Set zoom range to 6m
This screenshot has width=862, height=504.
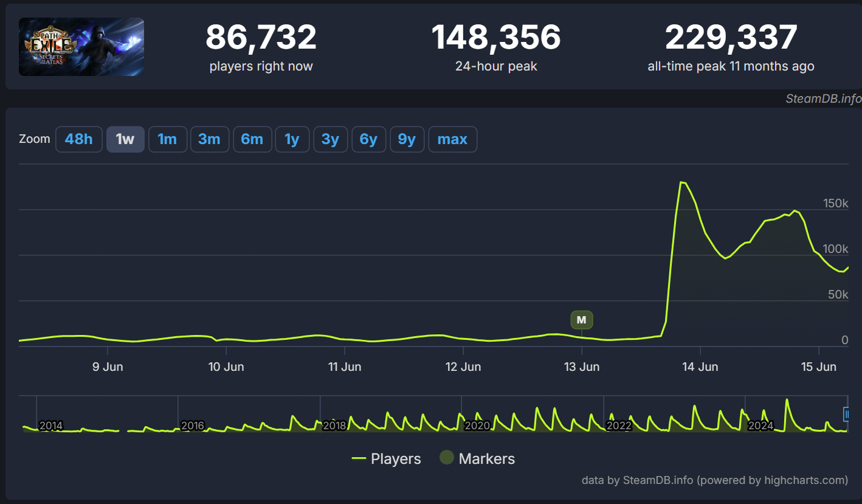point(252,139)
